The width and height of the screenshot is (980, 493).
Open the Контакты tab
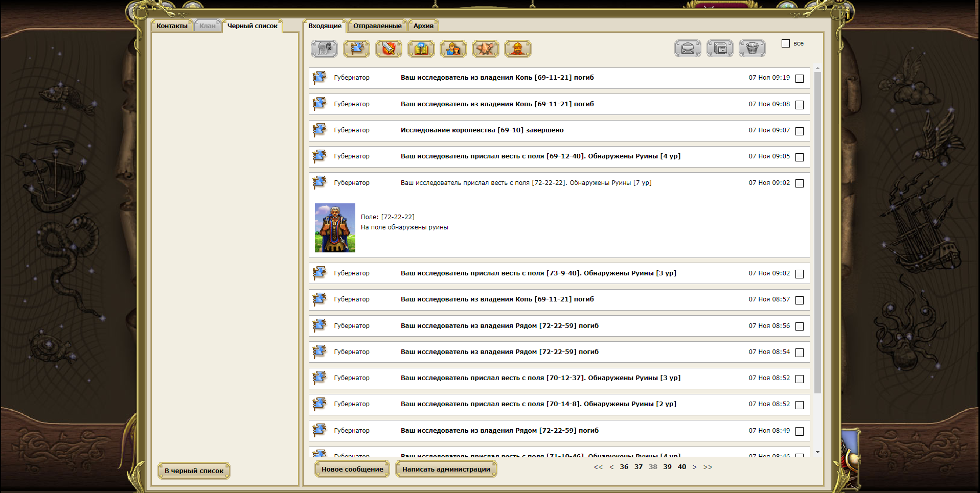click(172, 26)
